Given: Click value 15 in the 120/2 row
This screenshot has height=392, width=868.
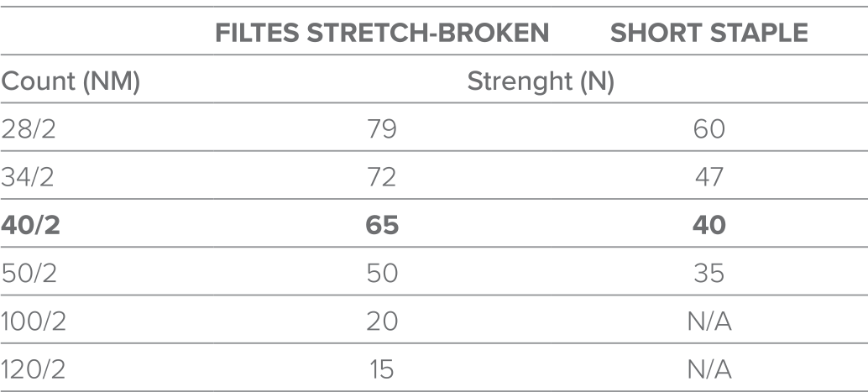Looking at the screenshot, I should [x=382, y=370].
